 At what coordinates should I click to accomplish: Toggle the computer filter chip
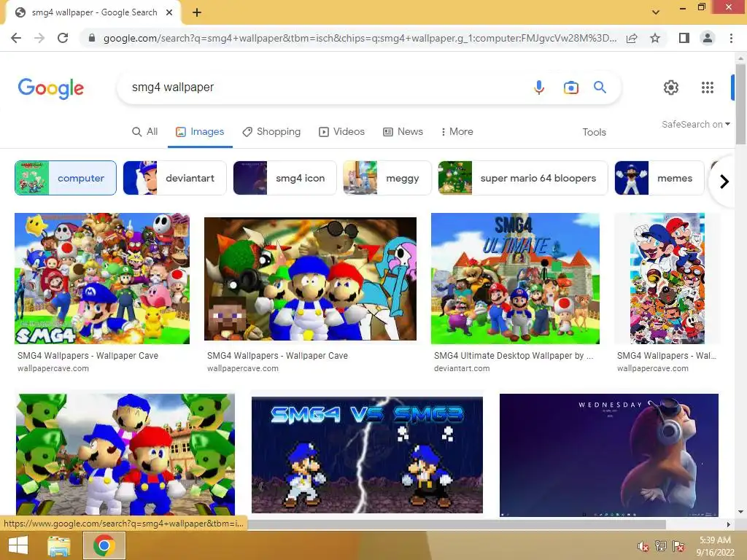click(66, 178)
